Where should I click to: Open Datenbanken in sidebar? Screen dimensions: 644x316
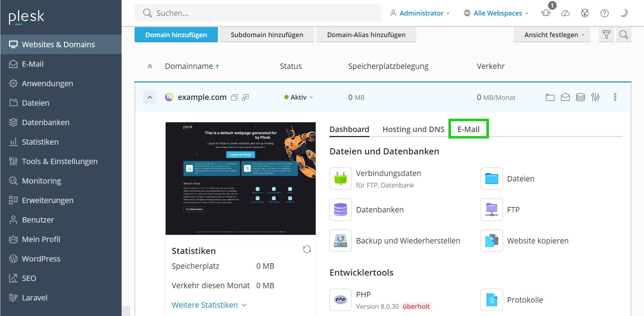tap(61, 122)
